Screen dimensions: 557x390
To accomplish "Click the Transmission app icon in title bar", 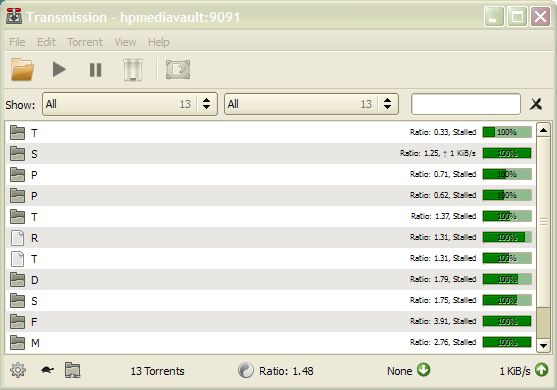I will pos(14,16).
